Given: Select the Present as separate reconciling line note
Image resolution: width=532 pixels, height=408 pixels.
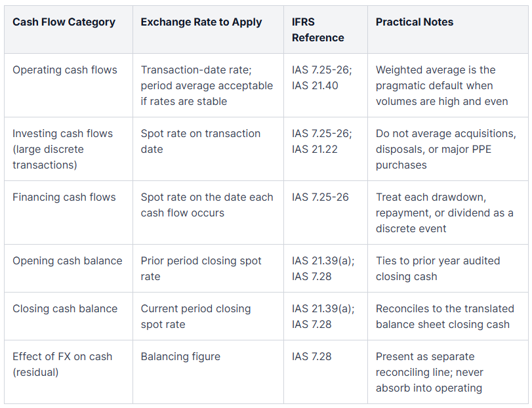Looking at the screenshot, I should tap(429, 372).
